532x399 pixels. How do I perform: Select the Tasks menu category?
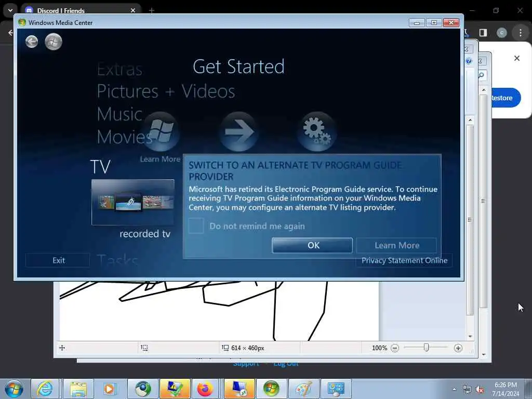[117, 261]
